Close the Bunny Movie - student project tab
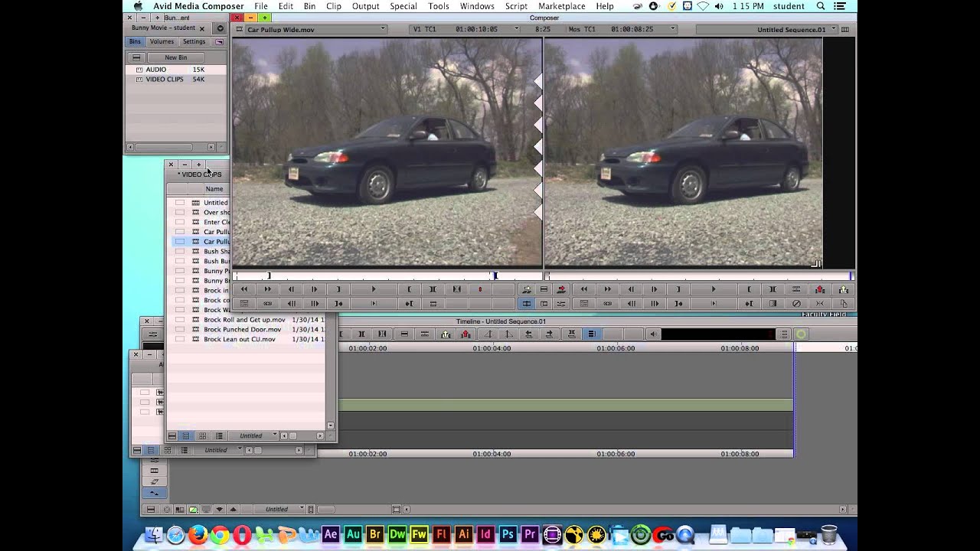 [202, 28]
